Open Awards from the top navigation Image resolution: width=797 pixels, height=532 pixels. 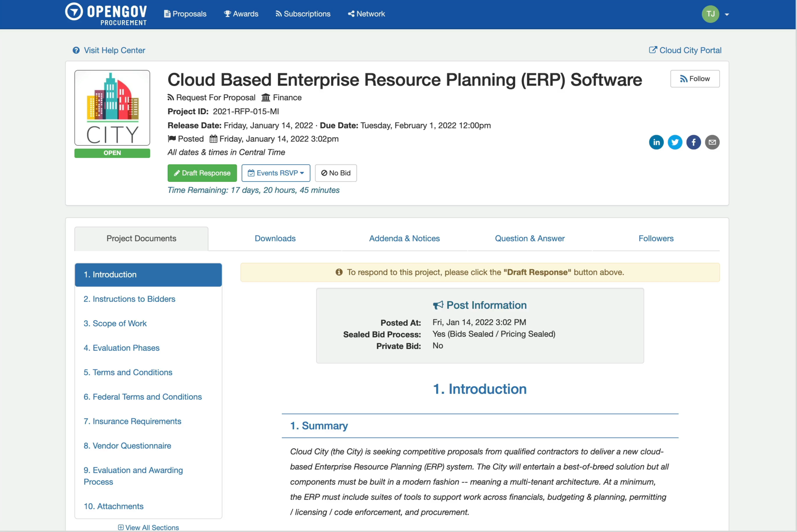pyautogui.click(x=241, y=14)
